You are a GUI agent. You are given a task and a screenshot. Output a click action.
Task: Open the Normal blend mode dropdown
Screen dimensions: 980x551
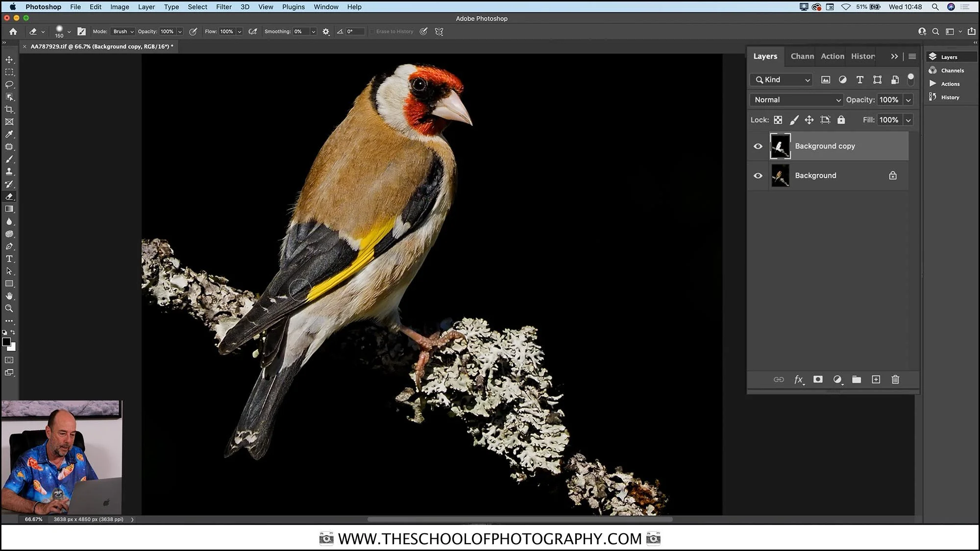(x=795, y=99)
